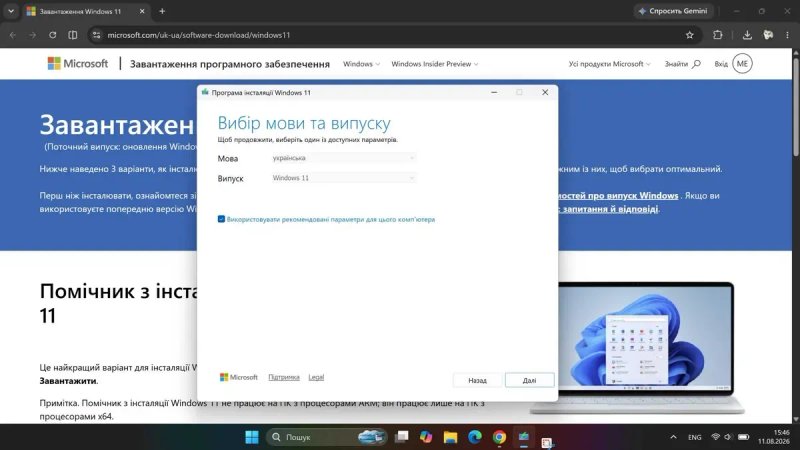Go forward in Chrome

coord(32,35)
